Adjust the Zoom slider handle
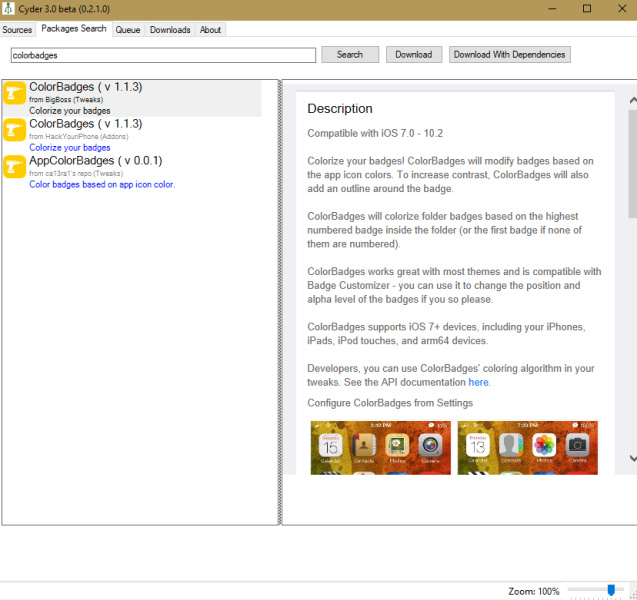This screenshot has width=637, height=600. point(609,591)
